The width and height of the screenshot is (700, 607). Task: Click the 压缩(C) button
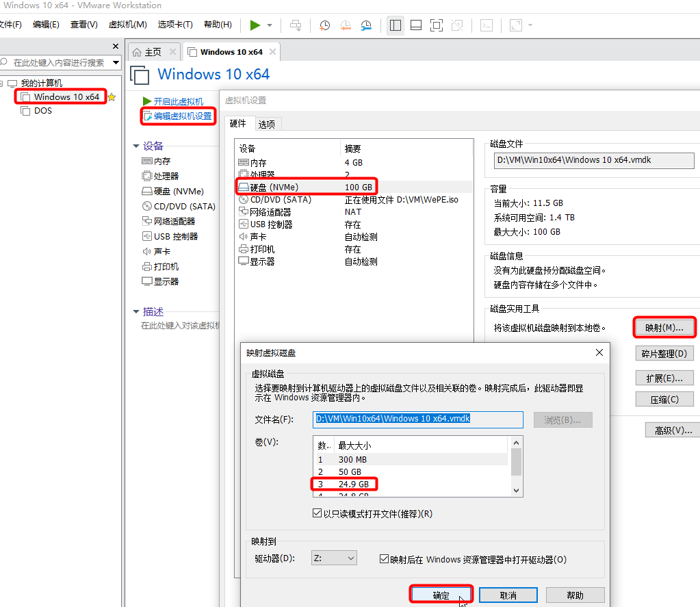pos(664,400)
